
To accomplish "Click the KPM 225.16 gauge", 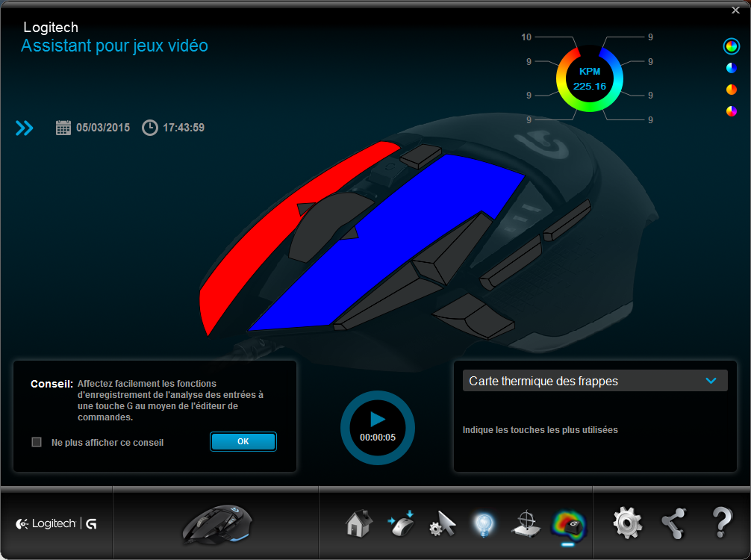I will (x=590, y=79).
